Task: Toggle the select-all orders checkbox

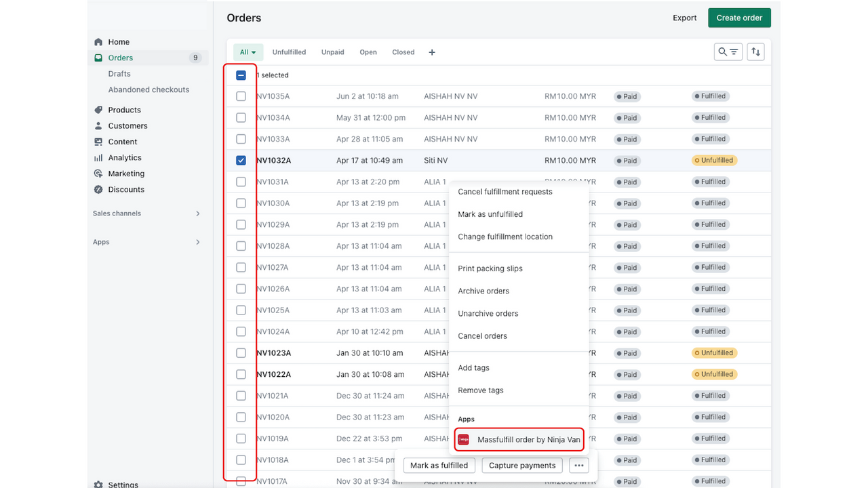Action: 241,75
